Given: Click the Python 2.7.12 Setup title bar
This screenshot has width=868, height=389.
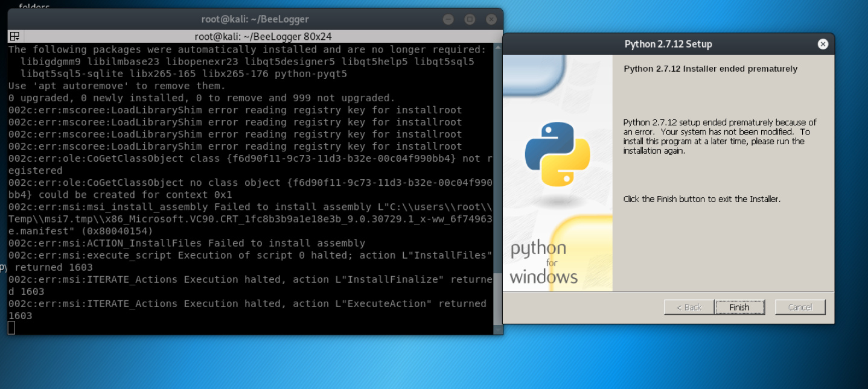Looking at the screenshot, I should [x=668, y=44].
